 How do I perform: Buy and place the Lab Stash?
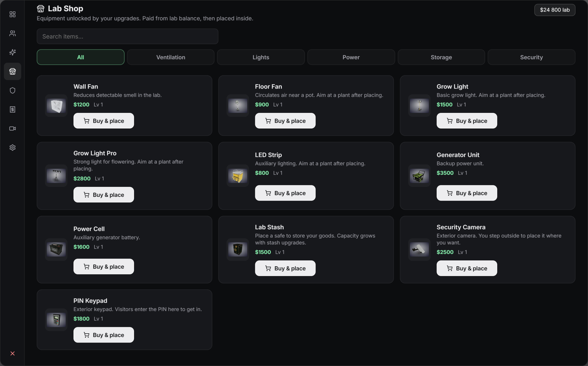tap(285, 268)
